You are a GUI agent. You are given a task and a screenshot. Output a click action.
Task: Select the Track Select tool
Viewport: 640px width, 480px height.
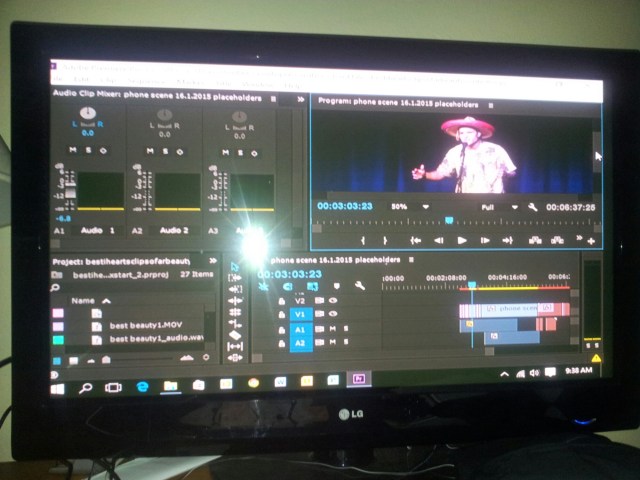(x=236, y=278)
